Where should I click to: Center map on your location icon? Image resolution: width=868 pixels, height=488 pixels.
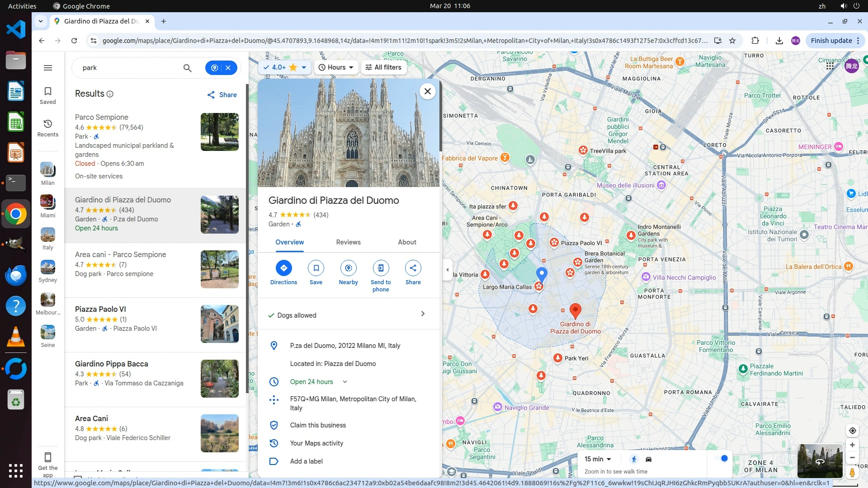[x=852, y=431]
